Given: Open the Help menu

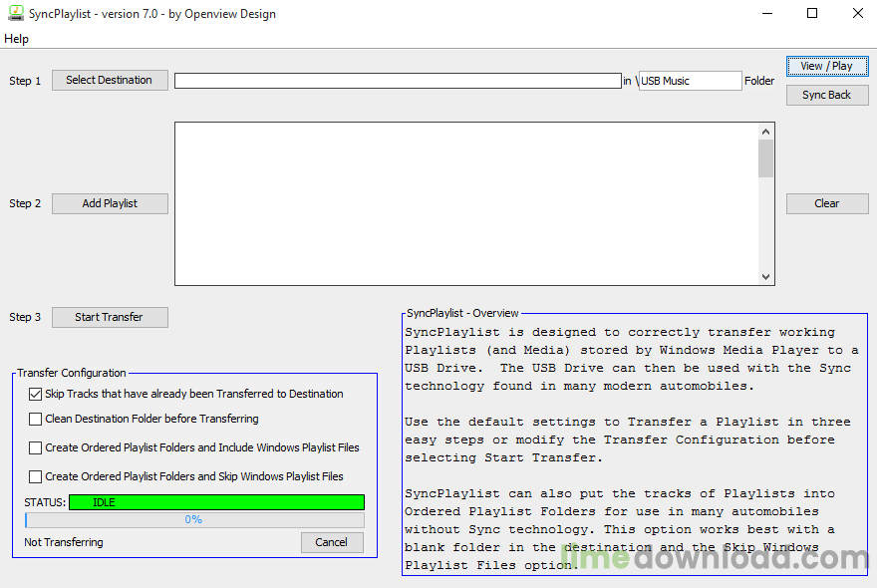Looking at the screenshot, I should tap(17, 39).
